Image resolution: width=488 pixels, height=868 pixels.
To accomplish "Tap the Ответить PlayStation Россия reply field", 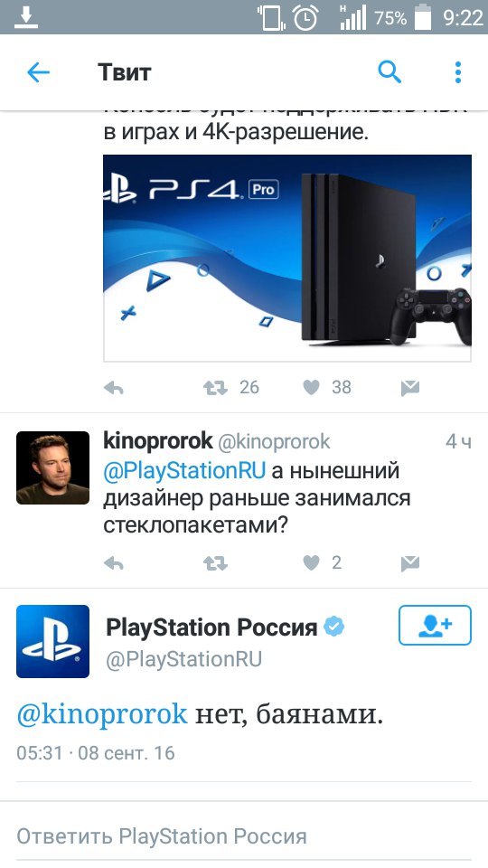I will click(244, 835).
